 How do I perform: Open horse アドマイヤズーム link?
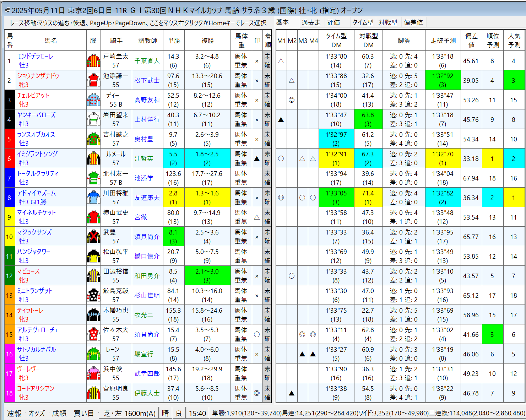click(37, 193)
